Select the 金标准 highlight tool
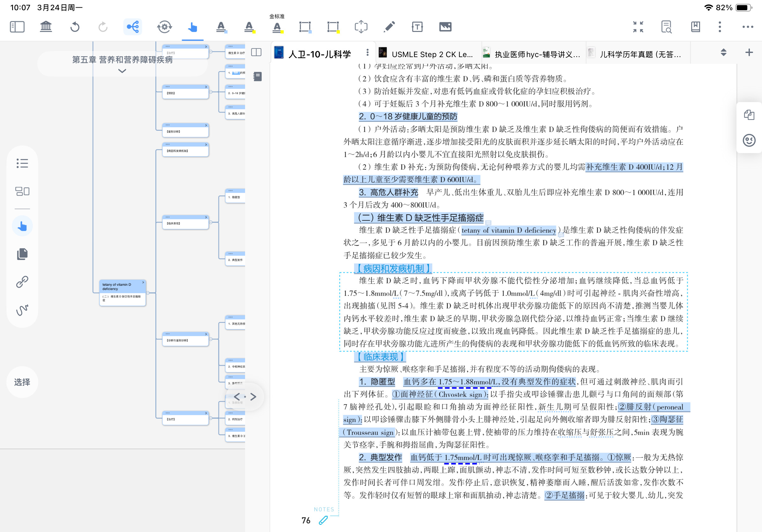 (x=277, y=27)
